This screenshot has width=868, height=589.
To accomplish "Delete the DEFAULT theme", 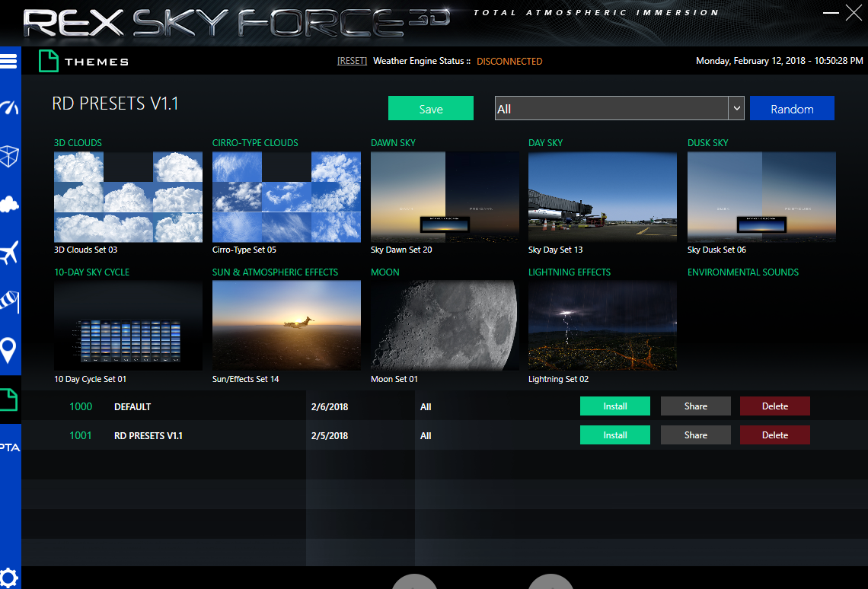I will click(x=775, y=406).
